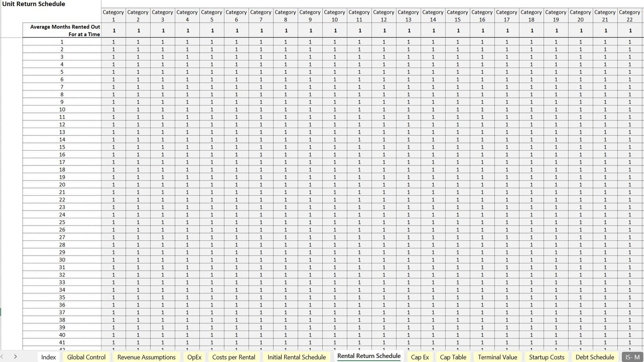Select the Rental Return Schedule tab
Image resolution: width=644 pixels, height=362 pixels.
369,356
